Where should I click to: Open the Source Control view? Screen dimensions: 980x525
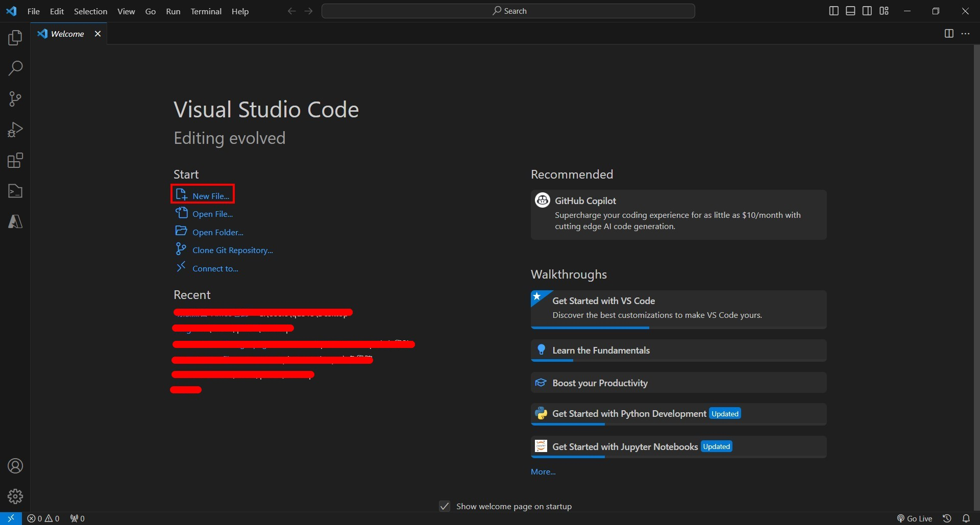tap(15, 98)
